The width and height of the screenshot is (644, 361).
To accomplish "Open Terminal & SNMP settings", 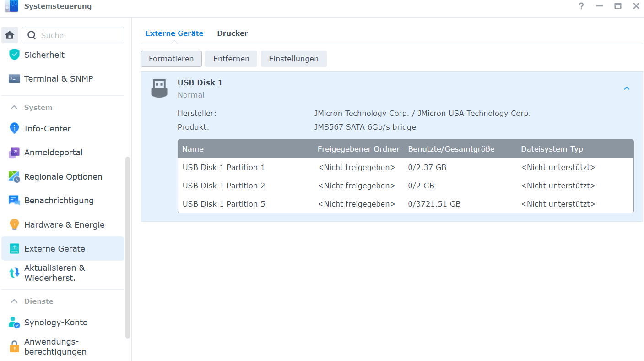I will (x=63, y=78).
